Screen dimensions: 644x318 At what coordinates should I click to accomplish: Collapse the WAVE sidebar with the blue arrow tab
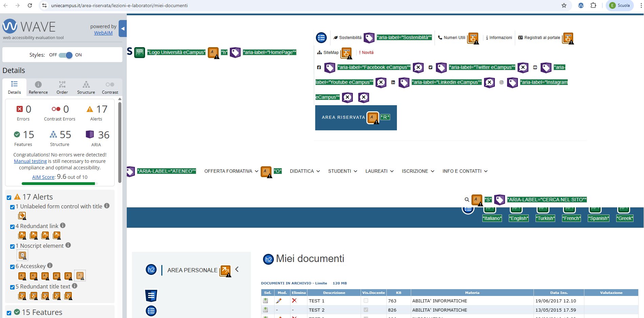coord(123,29)
